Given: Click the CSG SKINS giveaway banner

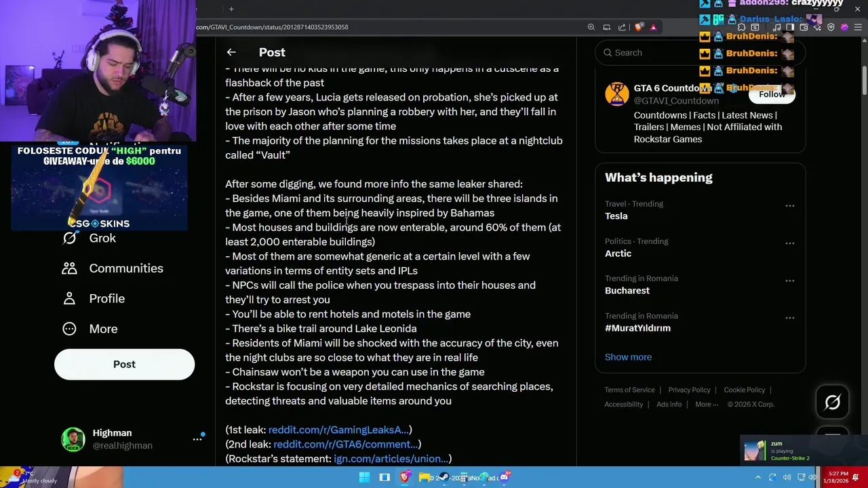Looking at the screenshot, I should pos(99,187).
